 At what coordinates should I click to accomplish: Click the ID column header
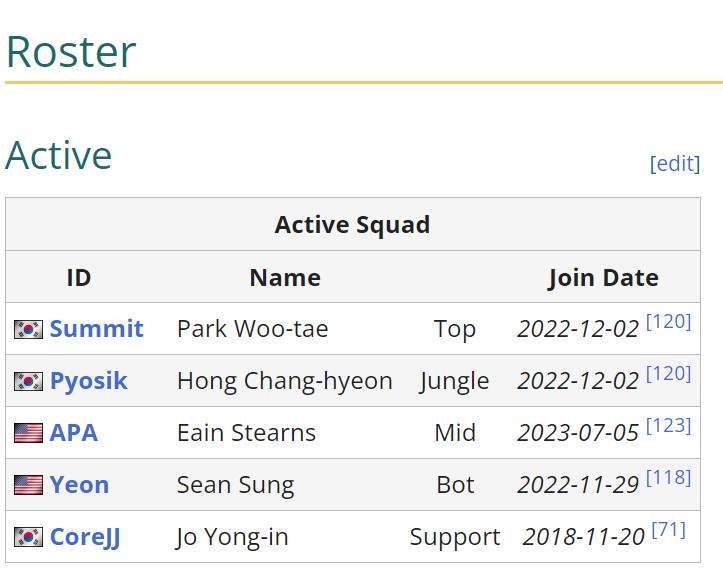[x=79, y=277]
